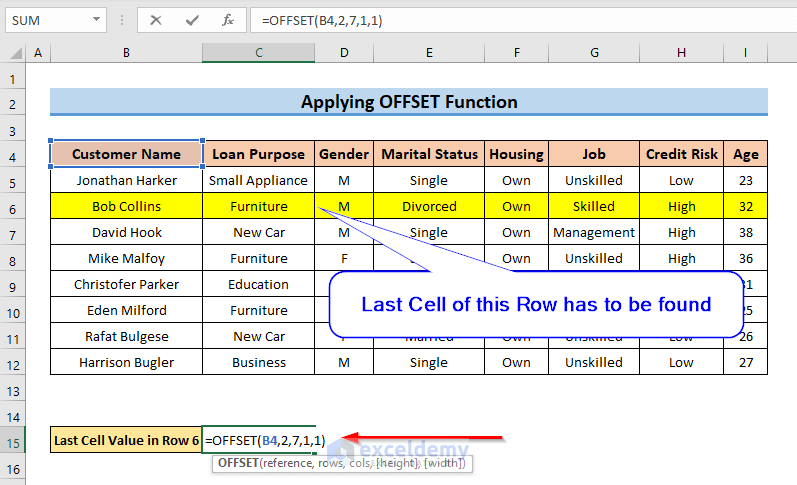Select column E header
This screenshot has height=485, width=797.
(429, 53)
